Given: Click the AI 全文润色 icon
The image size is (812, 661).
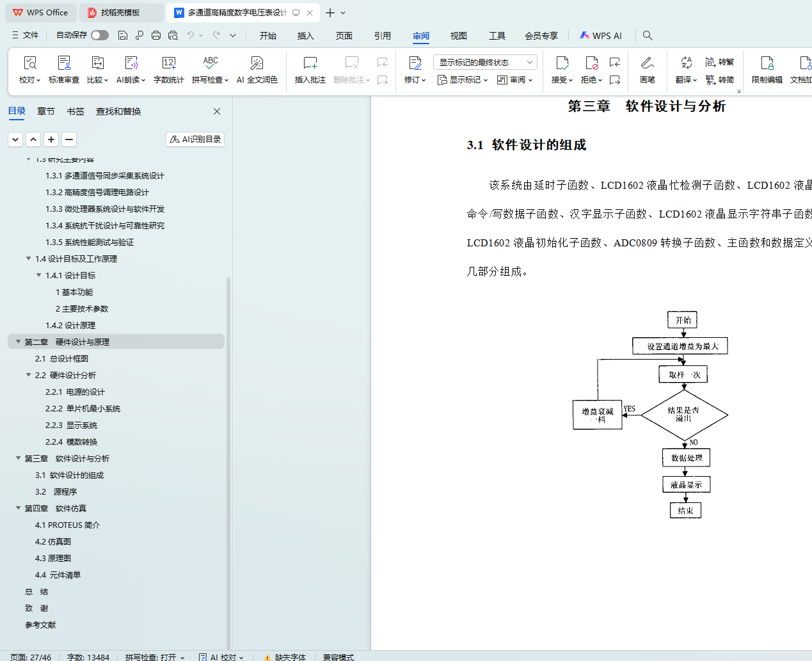Looking at the screenshot, I should click(x=257, y=63).
